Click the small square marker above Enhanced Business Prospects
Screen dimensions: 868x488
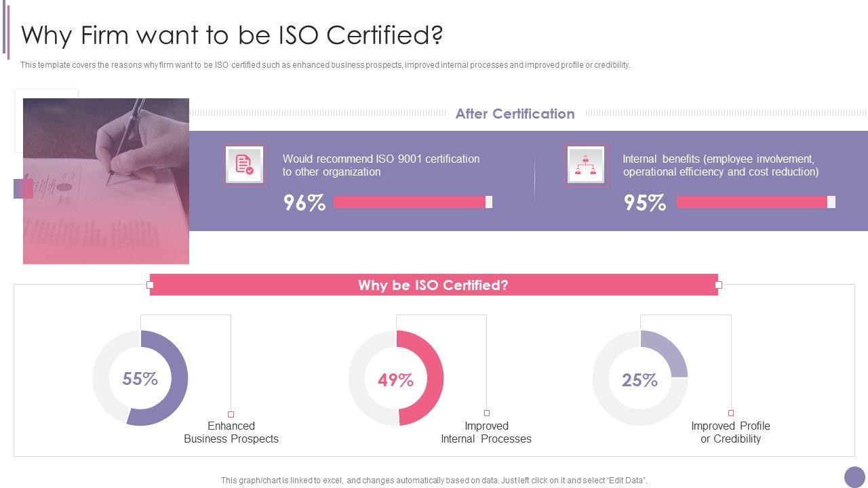(231, 414)
